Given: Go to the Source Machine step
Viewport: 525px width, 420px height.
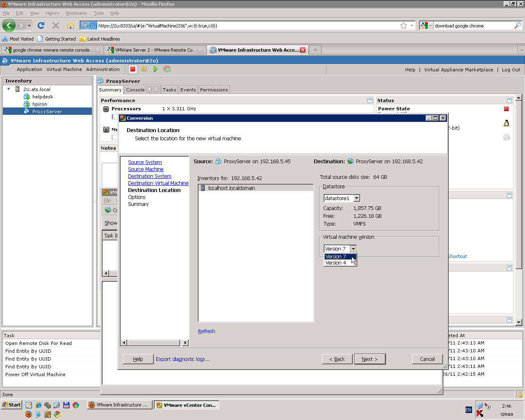Looking at the screenshot, I should coord(146,169).
